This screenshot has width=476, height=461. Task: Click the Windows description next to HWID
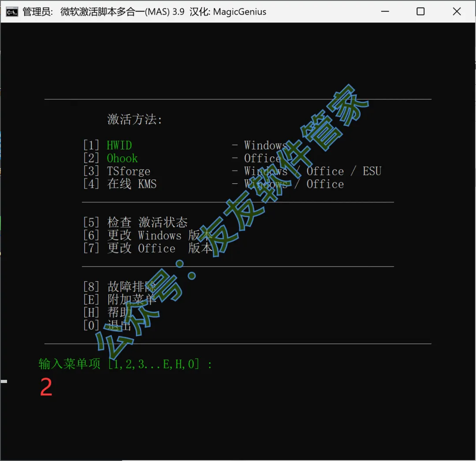click(x=266, y=145)
